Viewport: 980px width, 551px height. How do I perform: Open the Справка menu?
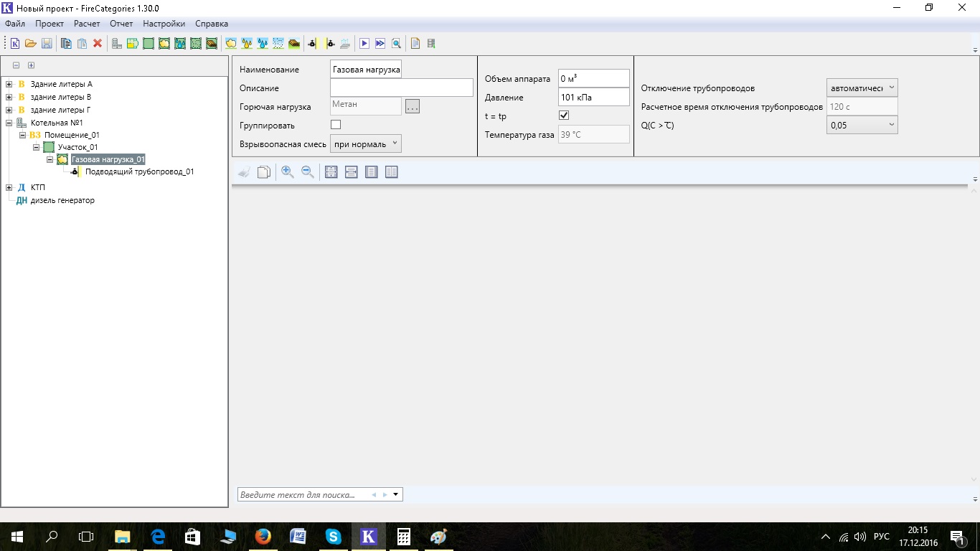coord(212,24)
